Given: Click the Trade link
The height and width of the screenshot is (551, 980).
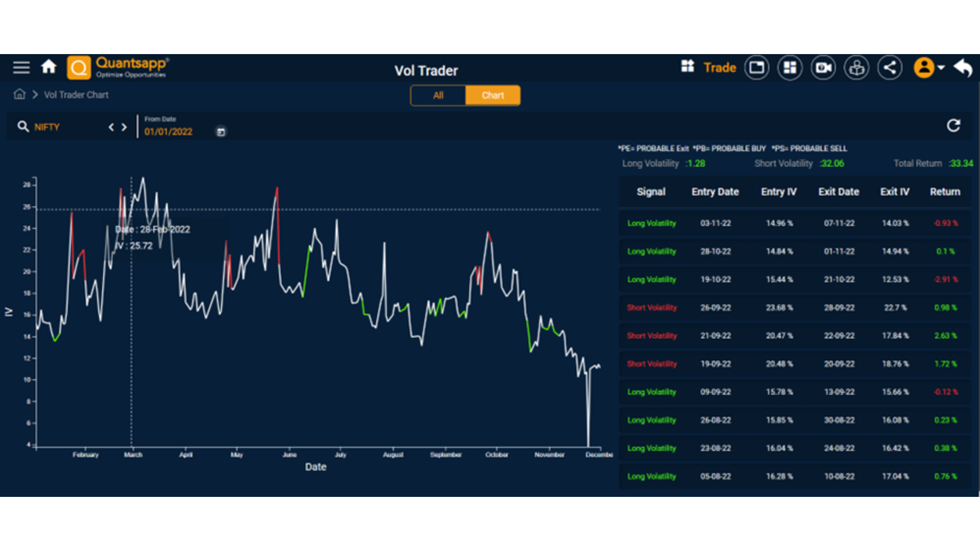Looking at the screenshot, I should [720, 67].
